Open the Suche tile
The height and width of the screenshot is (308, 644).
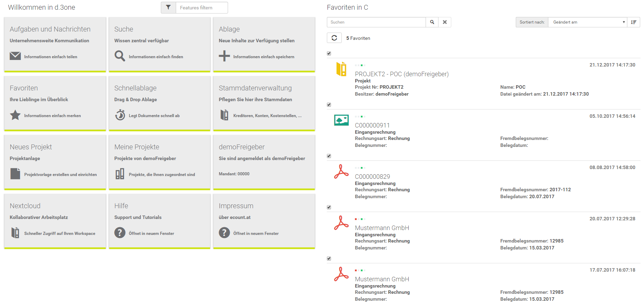159,44
